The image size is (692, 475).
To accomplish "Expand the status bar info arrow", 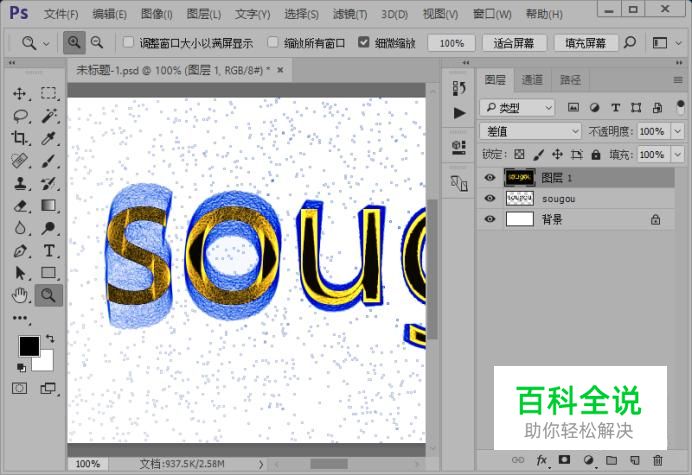I will [x=261, y=464].
